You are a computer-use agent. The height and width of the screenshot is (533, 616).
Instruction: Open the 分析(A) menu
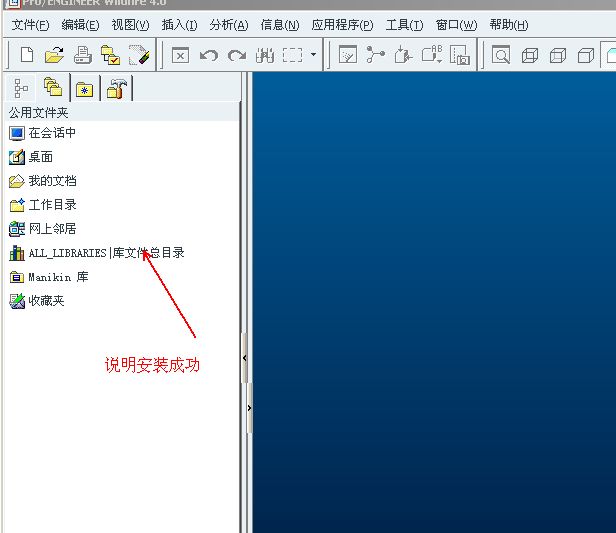pos(229,25)
